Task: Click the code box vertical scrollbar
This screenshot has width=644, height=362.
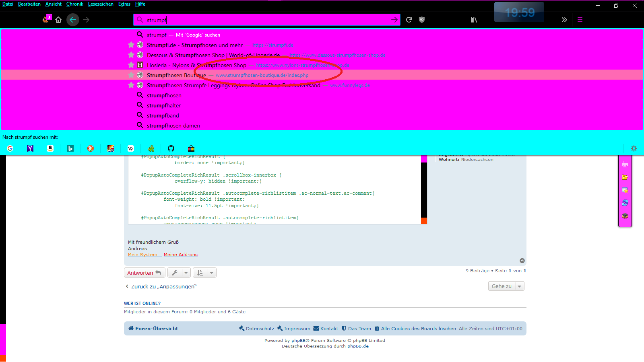Action: pos(424,189)
